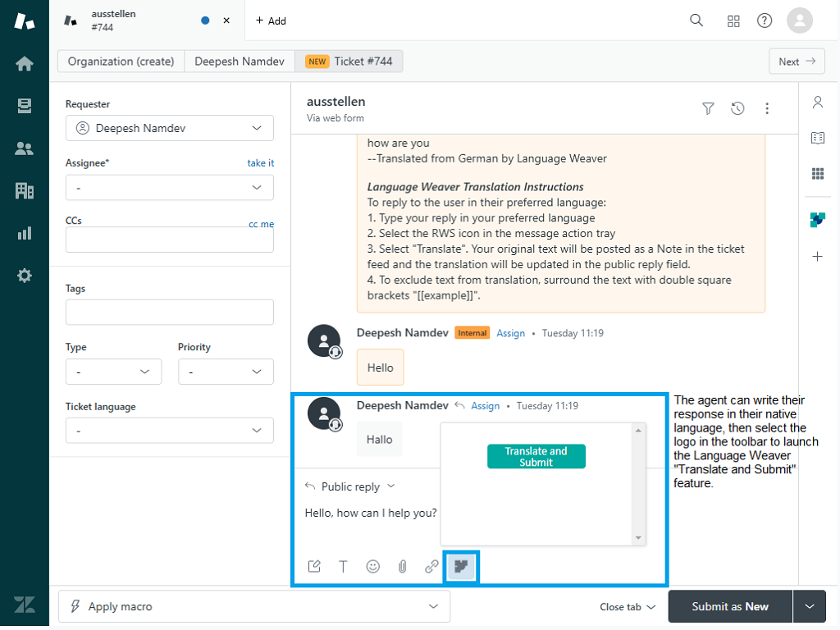The height and width of the screenshot is (630, 840).
Task: Click Submit as New button
Action: [x=729, y=606]
